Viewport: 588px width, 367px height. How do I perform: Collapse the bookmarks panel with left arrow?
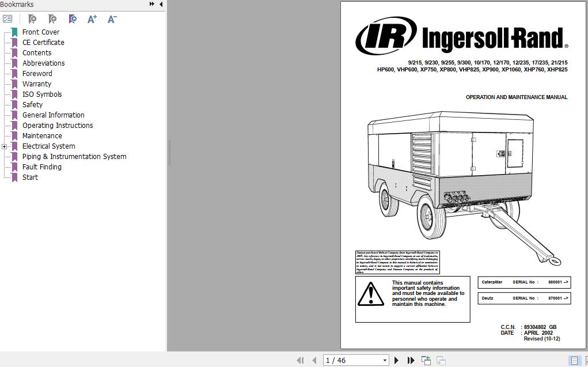point(161,4)
